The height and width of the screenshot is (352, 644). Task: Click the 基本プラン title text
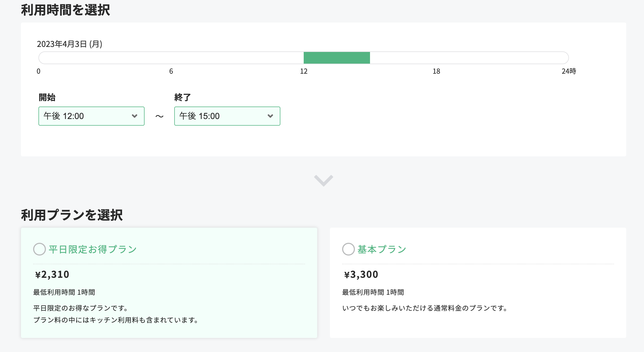382,249
